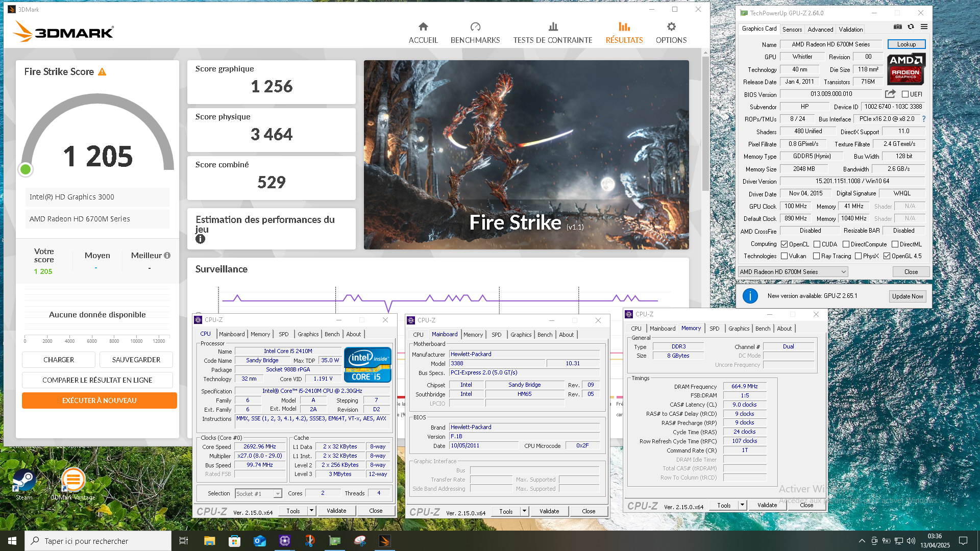This screenshot has height=551, width=980.
Task: Click the taskbar clock and date
Action: coord(935,541)
